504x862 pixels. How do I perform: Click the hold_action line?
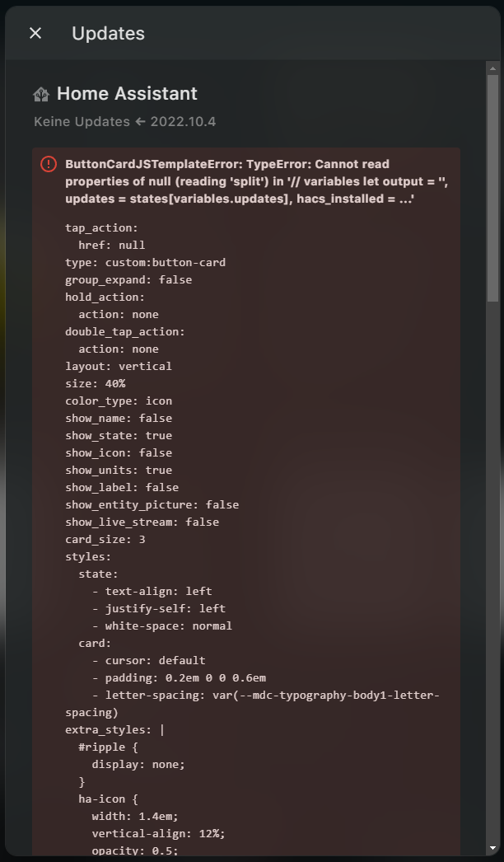[105, 297]
